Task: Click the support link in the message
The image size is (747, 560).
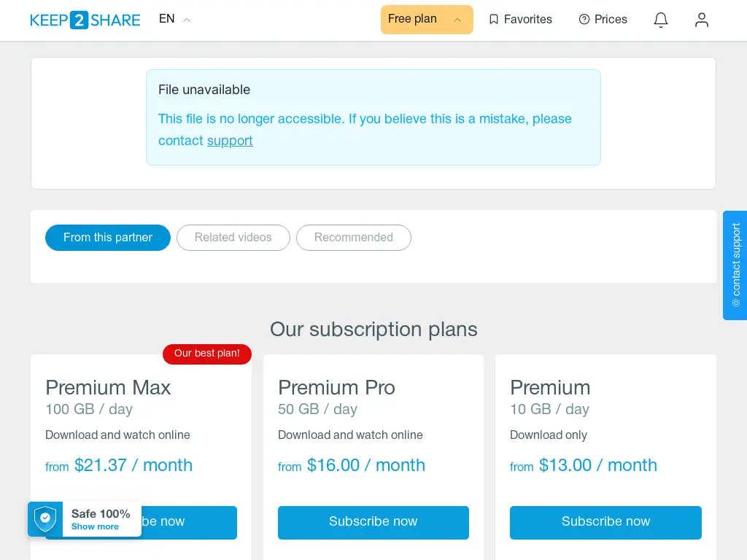Action: (x=230, y=141)
